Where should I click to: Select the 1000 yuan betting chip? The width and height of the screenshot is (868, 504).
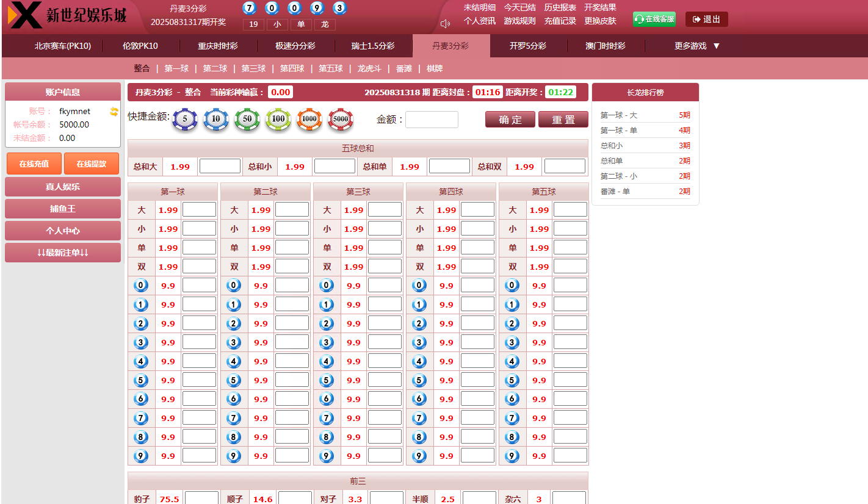click(309, 120)
